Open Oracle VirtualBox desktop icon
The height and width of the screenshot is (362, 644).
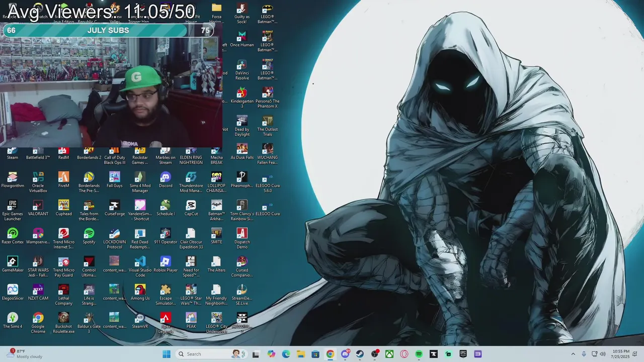click(38, 183)
